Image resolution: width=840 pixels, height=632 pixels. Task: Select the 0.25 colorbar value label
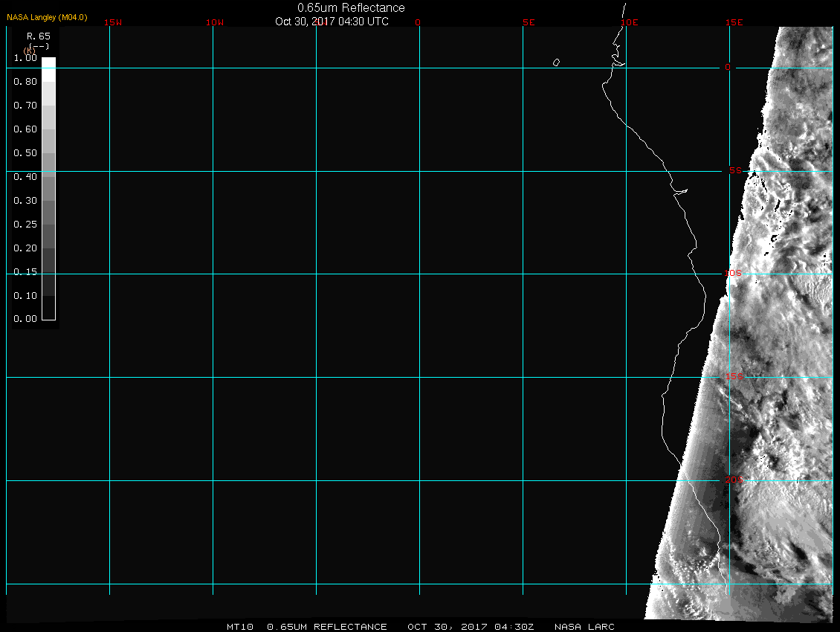(x=25, y=225)
